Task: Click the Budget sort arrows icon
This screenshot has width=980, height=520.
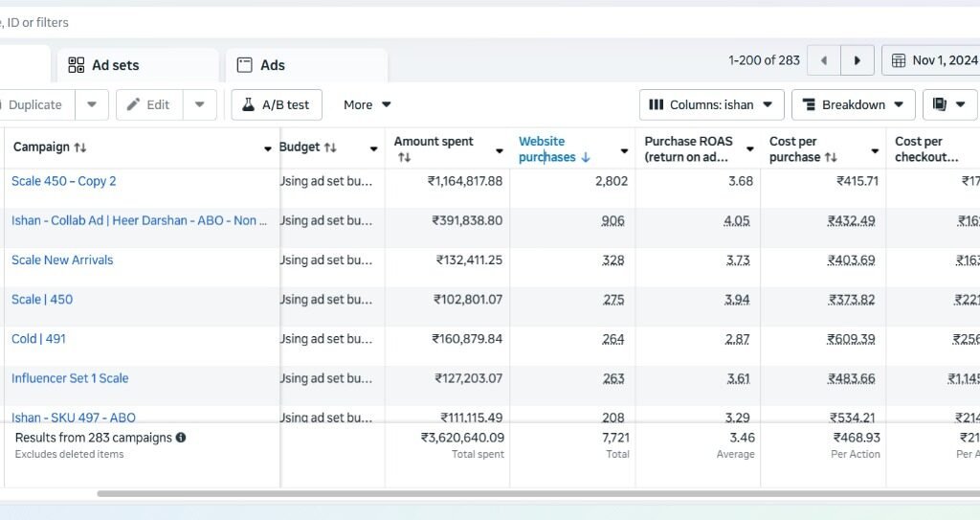Action: pyautogui.click(x=330, y=147)
